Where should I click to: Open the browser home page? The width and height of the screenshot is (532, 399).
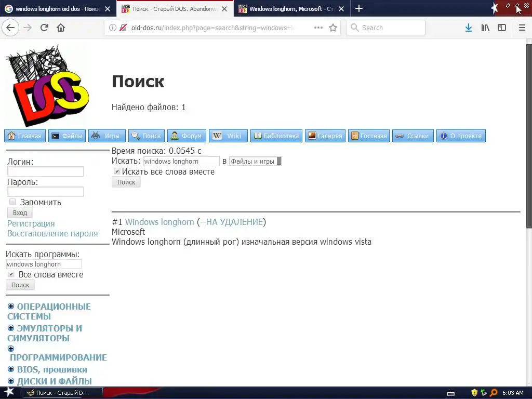(61, 28)
